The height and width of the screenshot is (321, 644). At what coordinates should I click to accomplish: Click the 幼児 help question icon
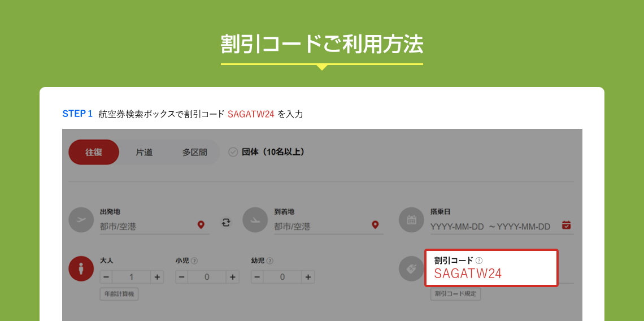[x=270, y=261]
